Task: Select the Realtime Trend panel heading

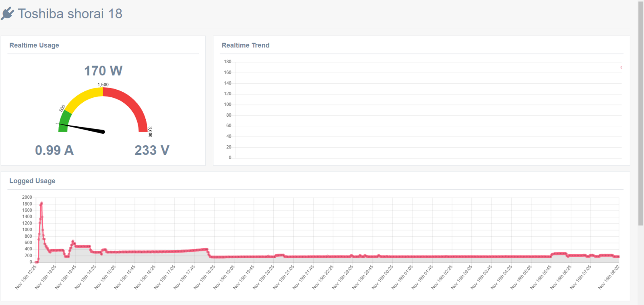Action: click(246, 45)
